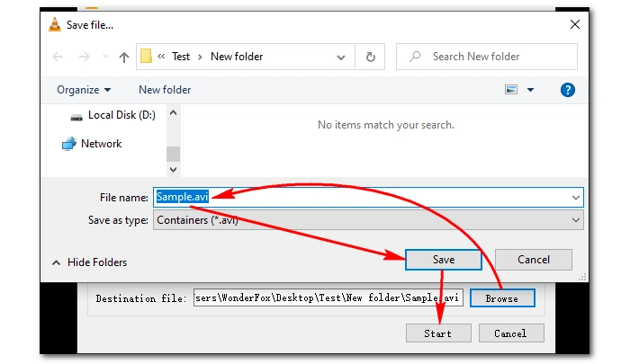The height and width of the screenshot is (364, 630).
Task: Create a New folder from toolbar
Action: (165, 90)
